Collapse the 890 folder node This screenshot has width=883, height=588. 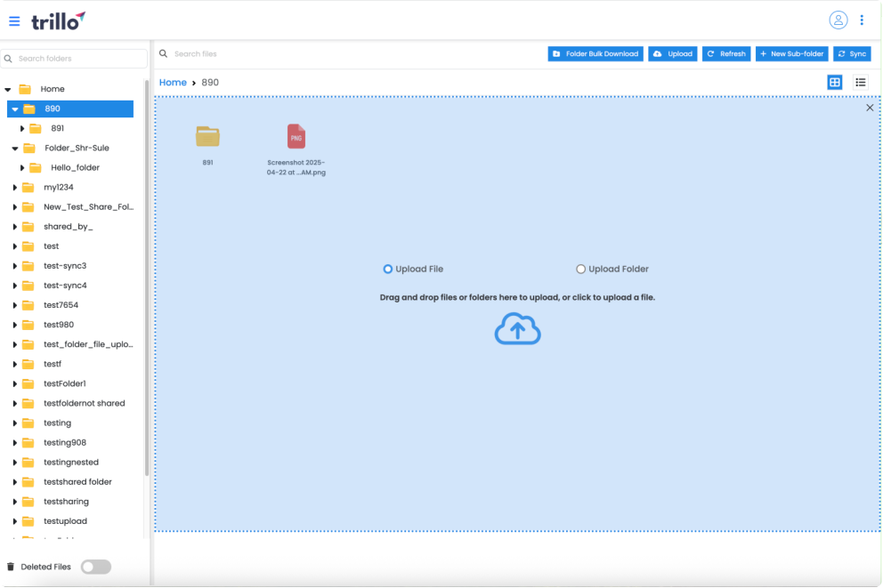pos(15,109)
